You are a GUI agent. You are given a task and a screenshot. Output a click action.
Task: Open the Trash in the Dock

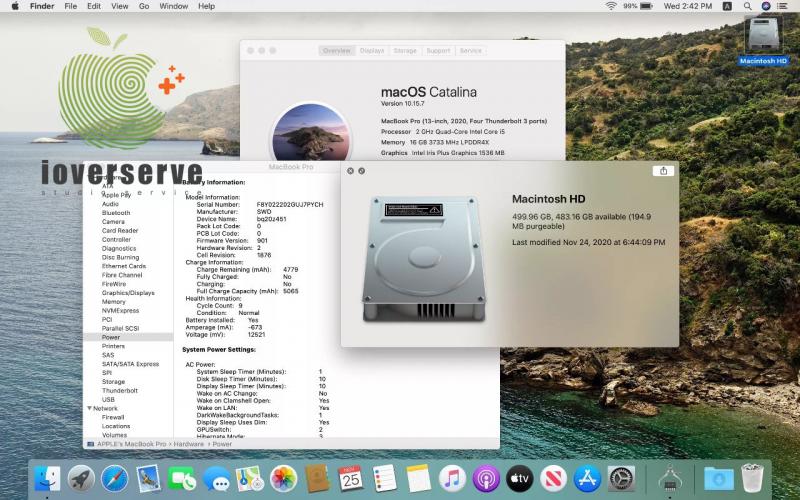[x=752, y=479]
